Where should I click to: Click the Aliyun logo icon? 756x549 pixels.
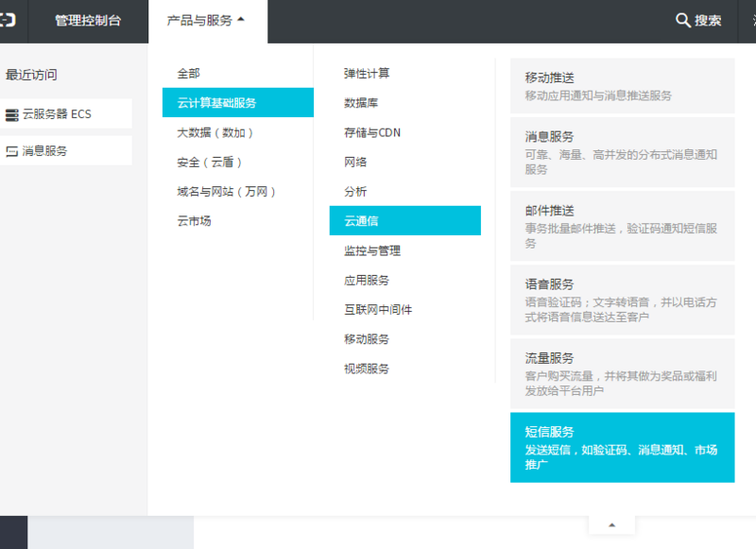coord(9,20)
